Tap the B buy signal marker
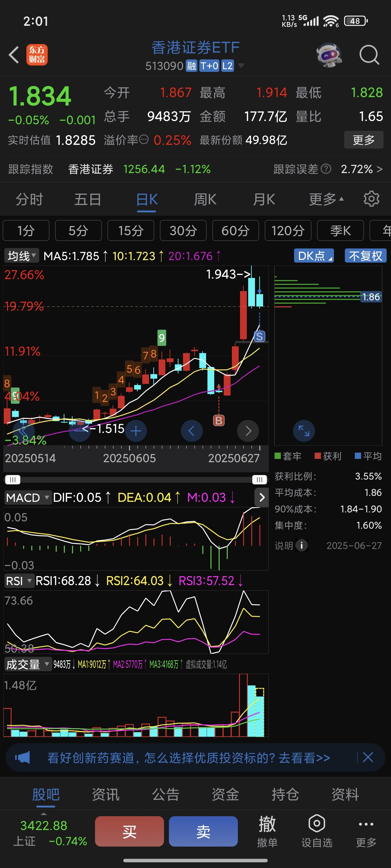The height and width of the screenshot is (868, 391). point(219,420)
